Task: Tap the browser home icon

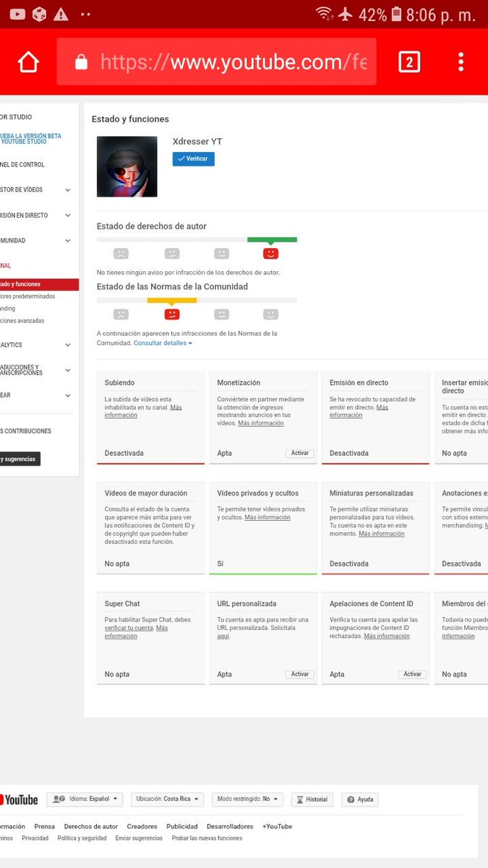Action: (x=28, y=62)
